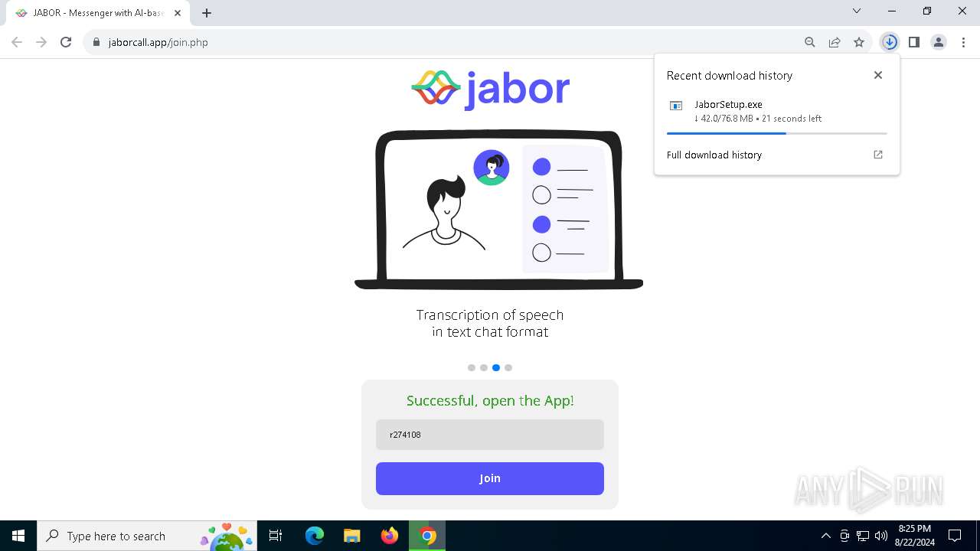Open Task View on the taskbar

276,536
